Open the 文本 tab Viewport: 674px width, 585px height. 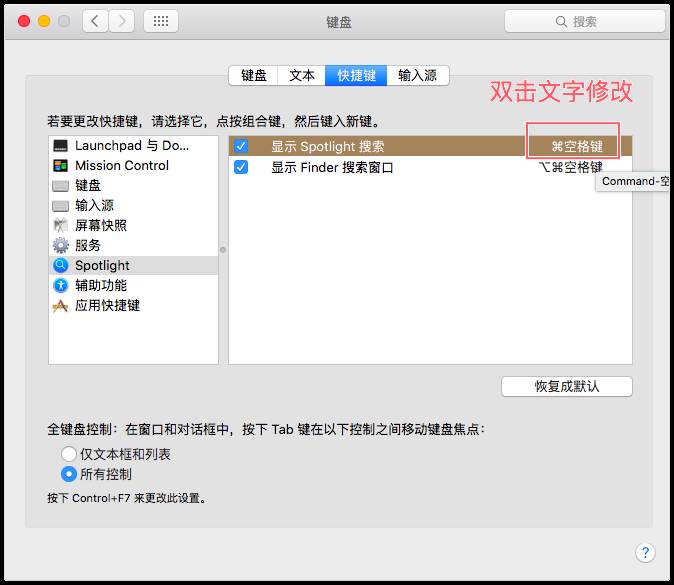click(302, 75)
